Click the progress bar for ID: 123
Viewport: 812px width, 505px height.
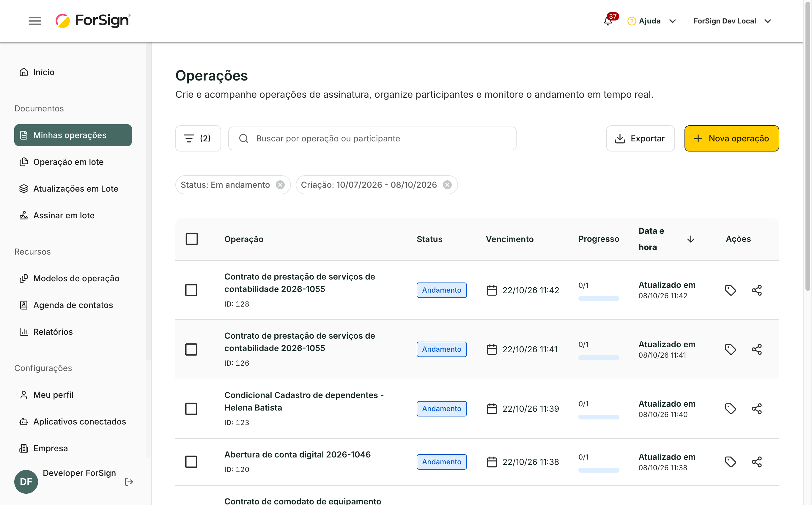click(599, 417)
